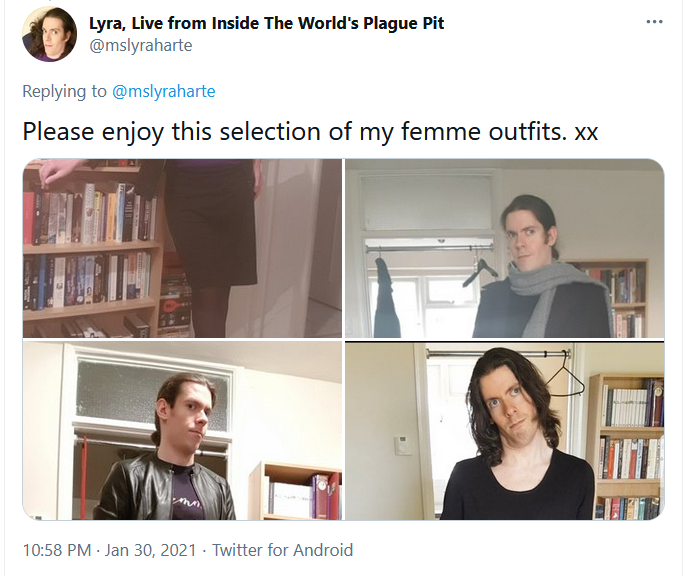Open the blue @mslyraharte link after 'Replying to'

(x=164, y=91)
